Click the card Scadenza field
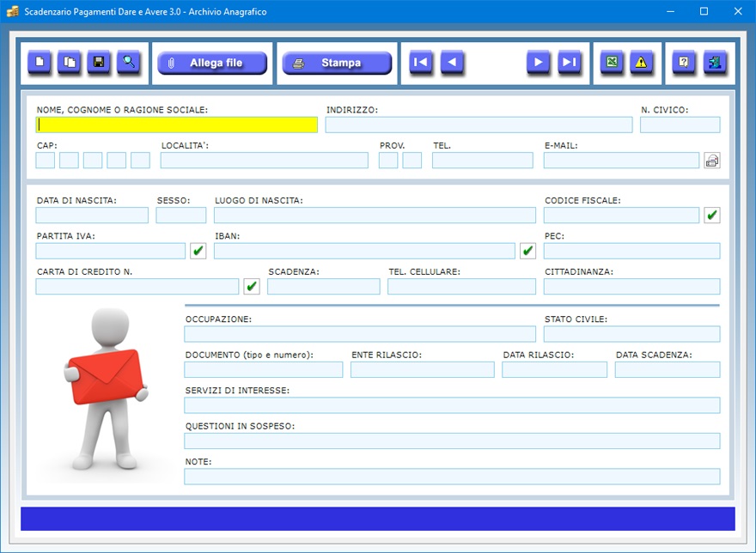Screen dimensions: 756x553 [x=324, y=287]
